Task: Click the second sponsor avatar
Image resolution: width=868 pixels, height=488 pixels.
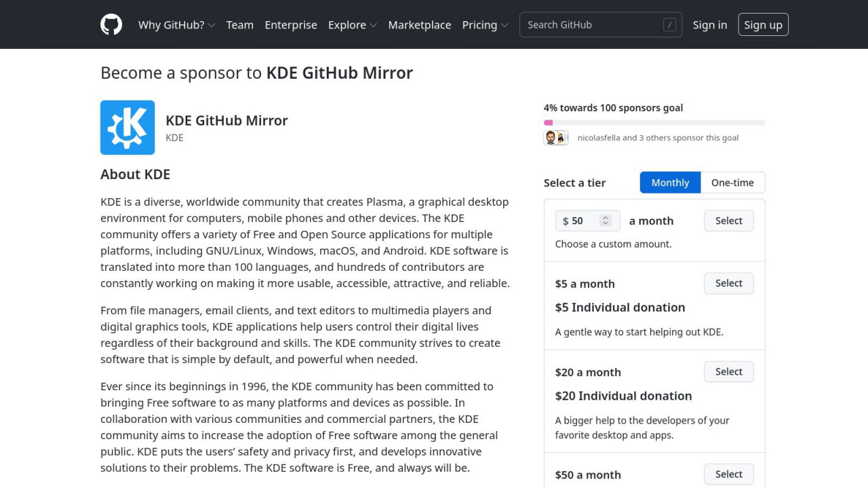Action: pos(561,138)
